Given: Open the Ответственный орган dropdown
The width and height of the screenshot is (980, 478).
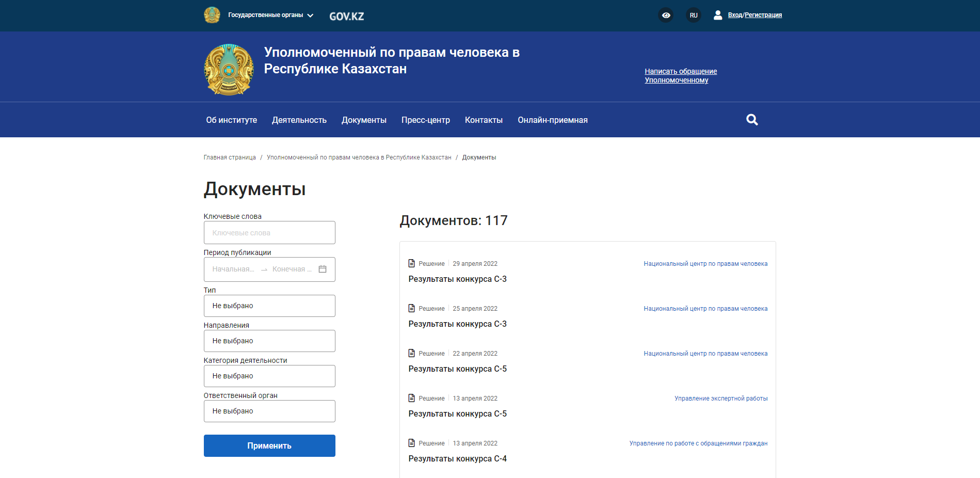Looking at the screenshot, I should (269, 411).
